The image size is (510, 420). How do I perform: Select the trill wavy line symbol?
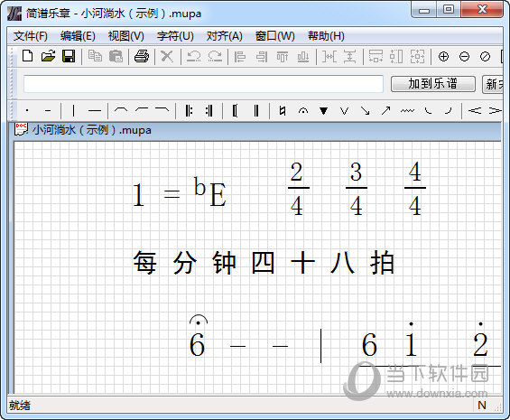pyautogui.click(x=407, y=111)
